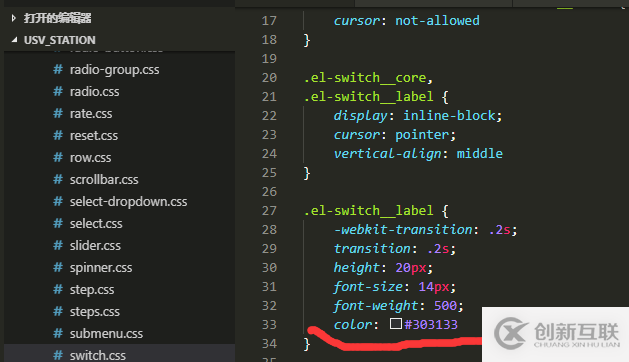The height and width of the screenshot is (362, 629).
Task: Click the CSS icon beside switch.css
Action: click(x=58, y=355)
